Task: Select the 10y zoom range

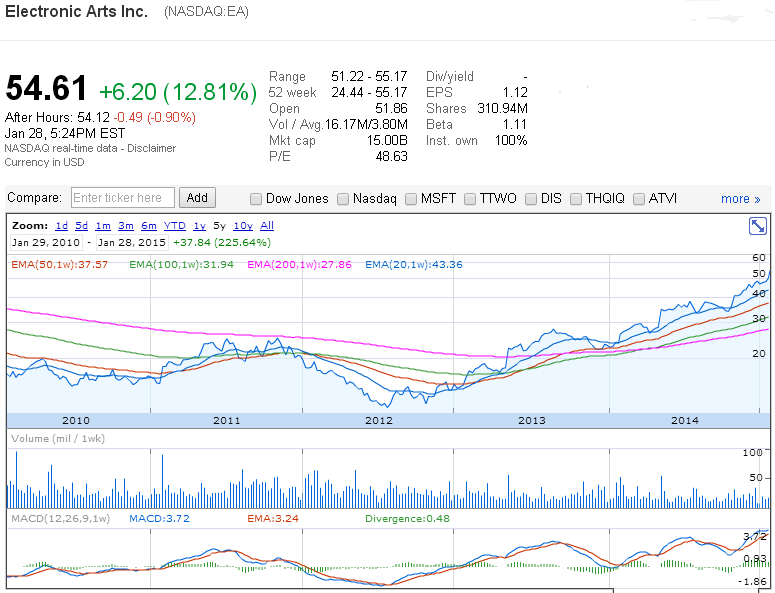Action: tap(243, 226)
